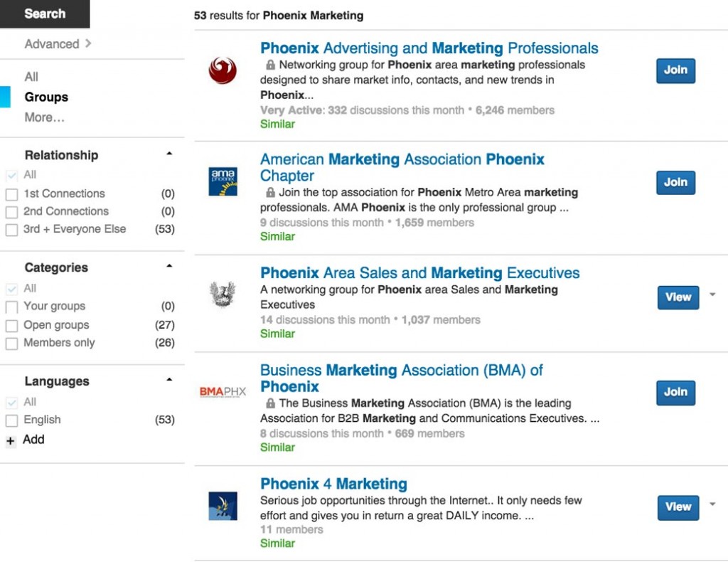The height and width of the screenshot is (562, 728).
Task: Open Advanced search options
Action: pyautogui.click(x=53, y=43)
